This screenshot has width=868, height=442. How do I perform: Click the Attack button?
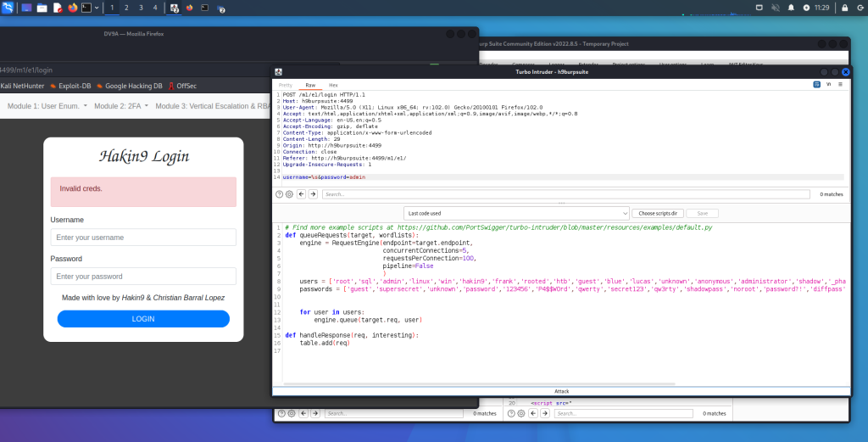[561, 391]
